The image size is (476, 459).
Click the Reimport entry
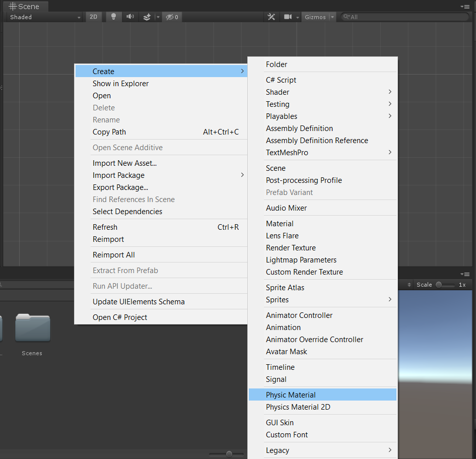pyautogui.click(x=161, y=239)
